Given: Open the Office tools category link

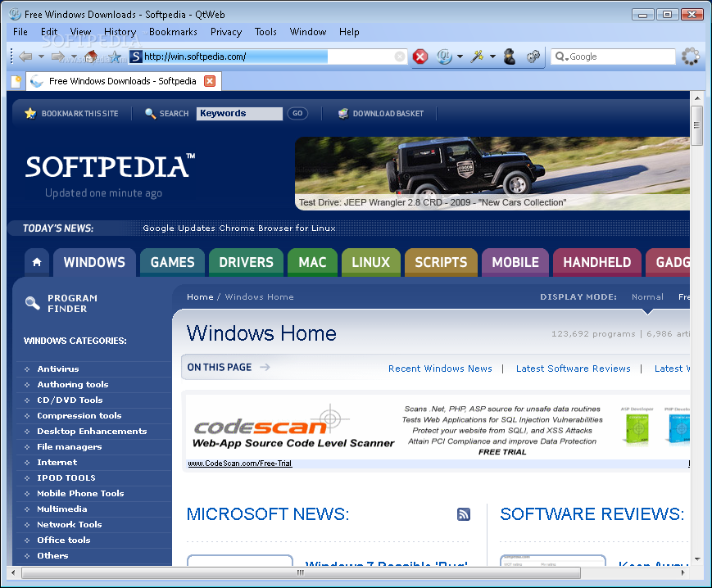Looking at the screenshot, I should coord(64,540).
